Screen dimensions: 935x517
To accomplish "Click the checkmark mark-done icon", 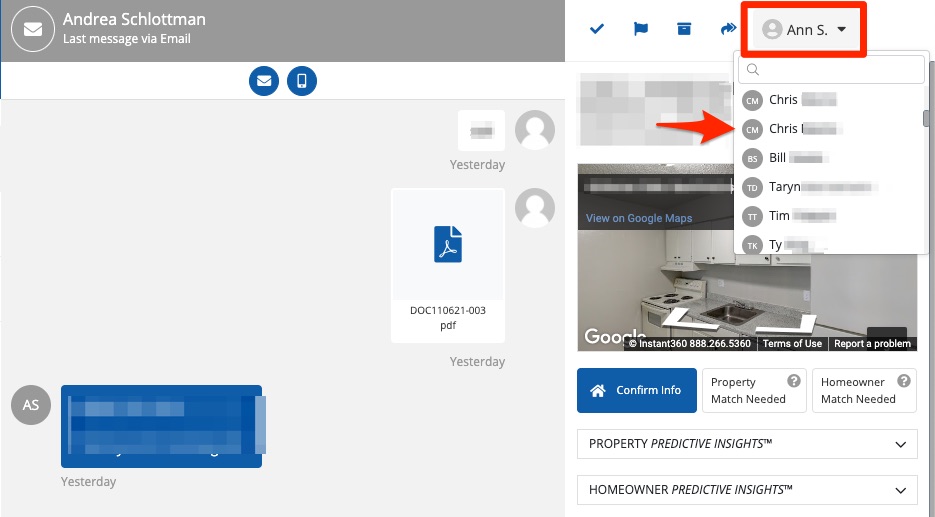I will [x=597, y=29].
